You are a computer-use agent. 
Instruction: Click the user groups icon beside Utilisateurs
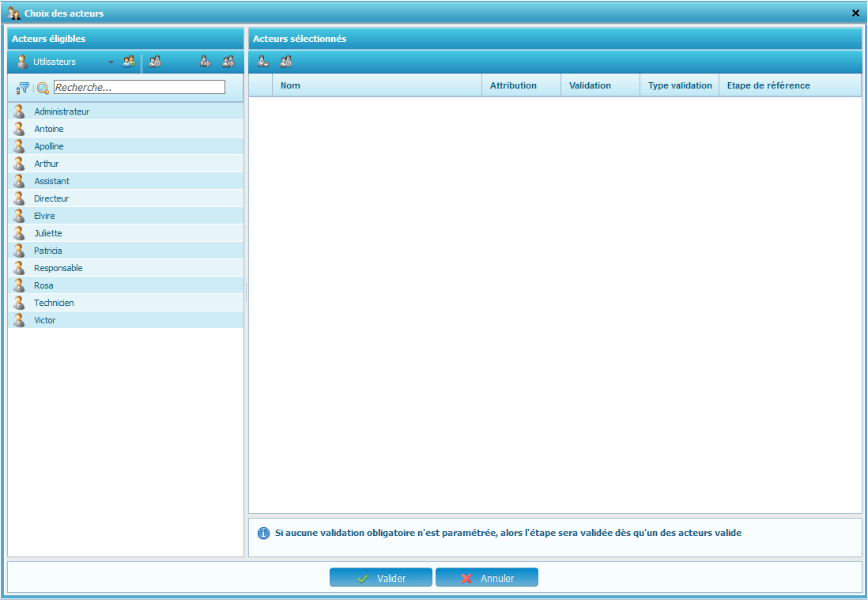pos(128,62)
